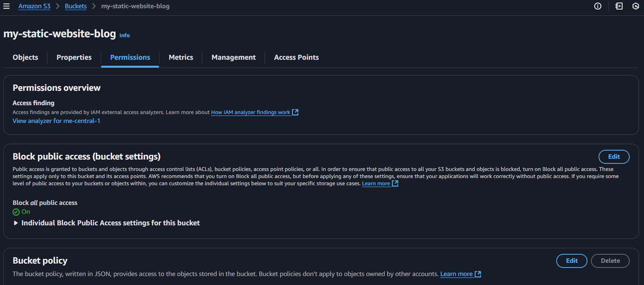Go to Buckets breadcrumb link
Viewport: 644px width, 285px height.
(76, 6)
